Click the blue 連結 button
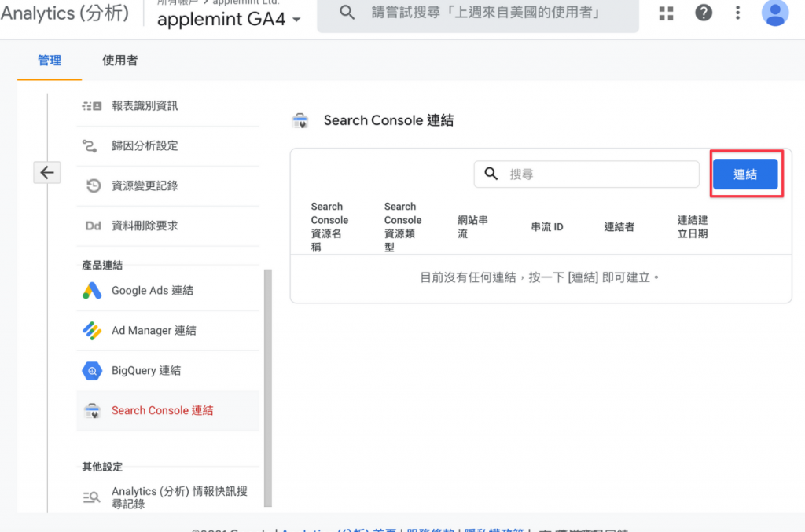Image resolution: width=805 pixels, height=532 pixels. [x=745, y=174]
